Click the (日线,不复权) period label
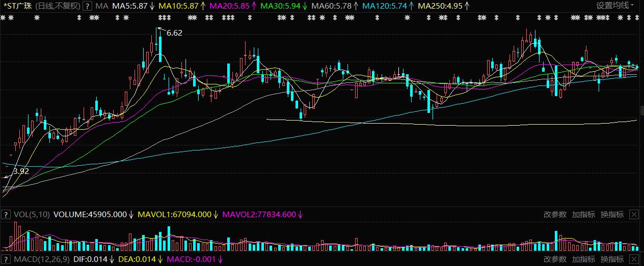Image resolution: width=644 pixels, height=266 pixels. (x=58, y=6)
